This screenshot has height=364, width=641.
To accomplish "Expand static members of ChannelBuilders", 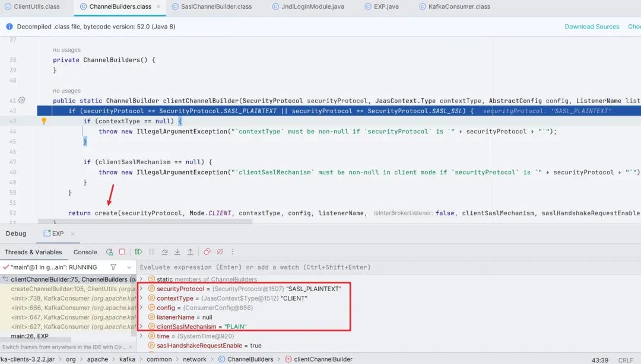I will [141, 279].
